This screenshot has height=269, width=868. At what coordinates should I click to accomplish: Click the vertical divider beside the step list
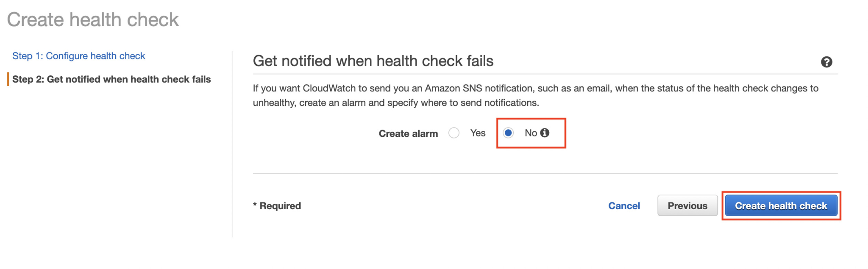pos(232,144)
